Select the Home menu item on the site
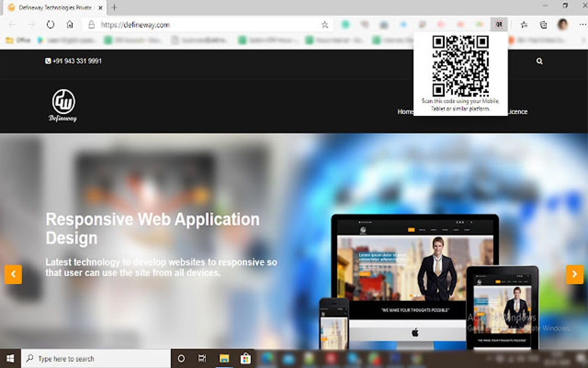The image size is (588, 368). tap(405, 111)
